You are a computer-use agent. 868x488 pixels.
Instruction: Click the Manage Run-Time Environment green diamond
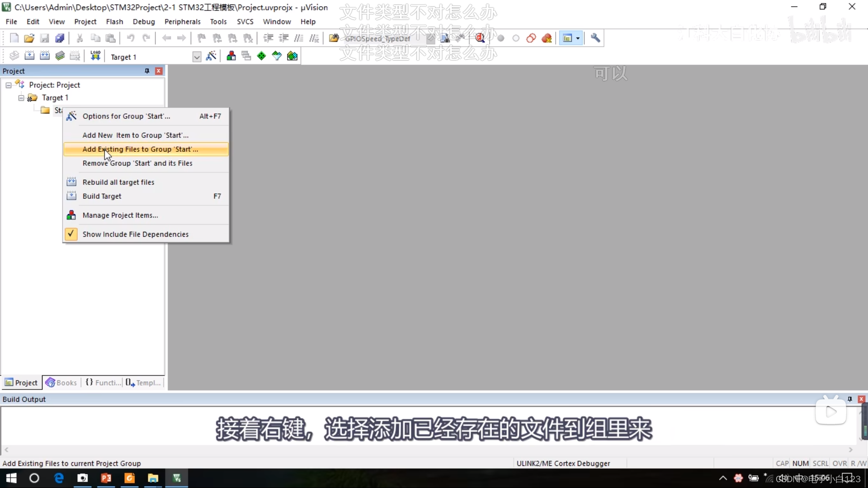261,56
